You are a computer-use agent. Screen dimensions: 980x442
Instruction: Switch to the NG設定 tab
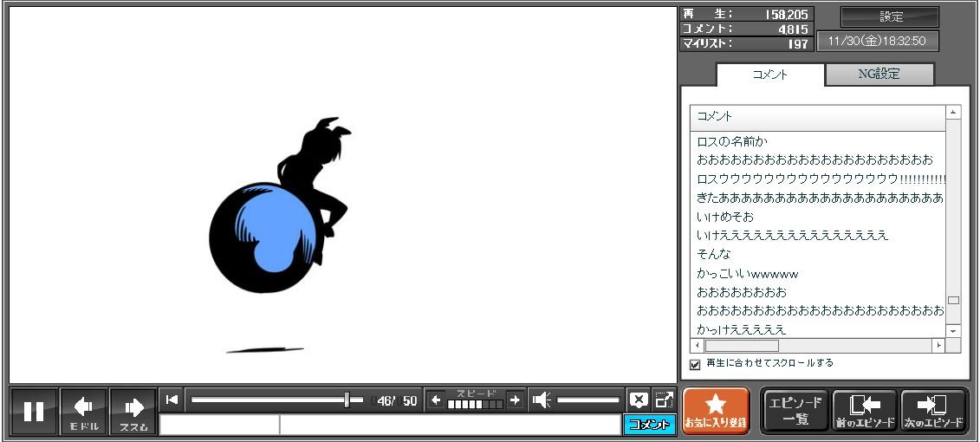click(x=879, y=75)
